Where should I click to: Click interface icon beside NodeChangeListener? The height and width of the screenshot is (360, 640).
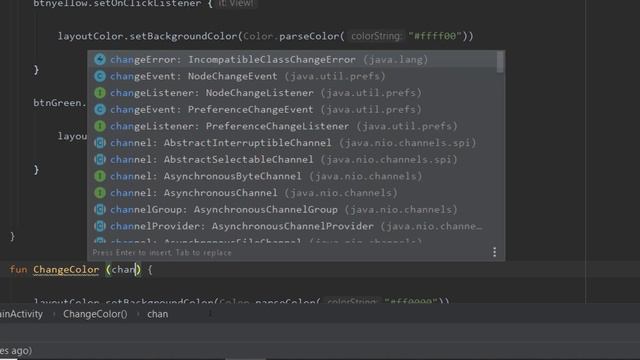tap(100, 93)
